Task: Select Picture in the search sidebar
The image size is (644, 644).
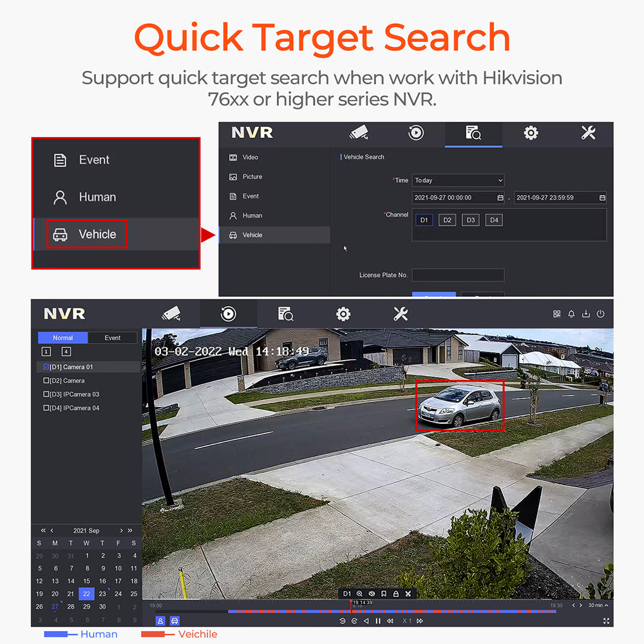Action: tap(252, 176)
